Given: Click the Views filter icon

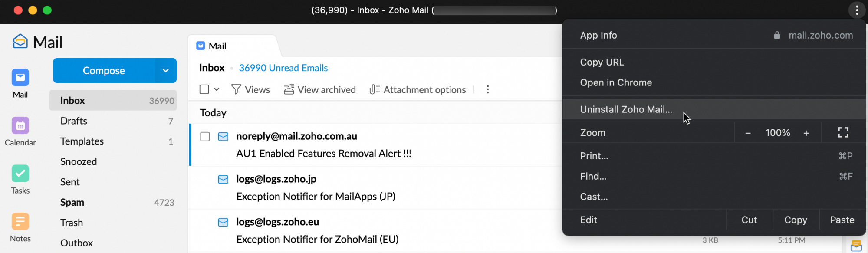Looking at the screenshot, I should (236, 89).
